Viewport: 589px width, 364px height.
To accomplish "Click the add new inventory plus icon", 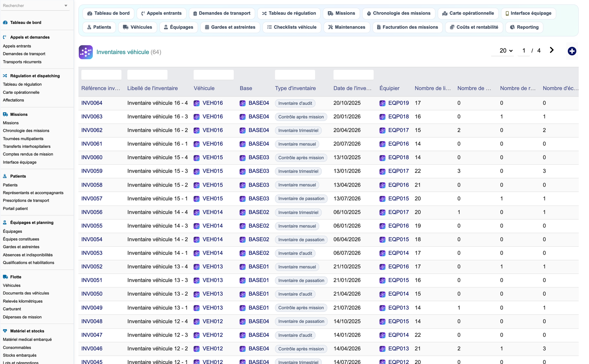I will (572, 51).
